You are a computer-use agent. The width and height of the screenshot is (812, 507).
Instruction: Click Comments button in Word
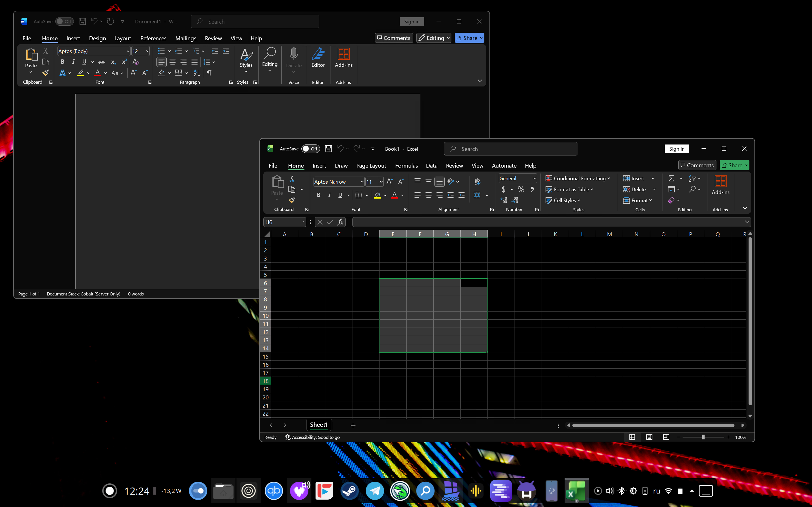point(393,38)
